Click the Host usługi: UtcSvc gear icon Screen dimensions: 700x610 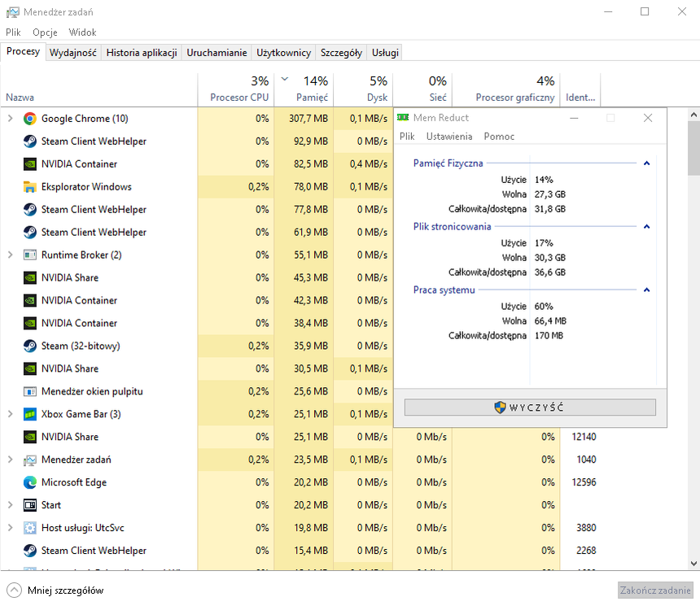(x=30, y=528)
